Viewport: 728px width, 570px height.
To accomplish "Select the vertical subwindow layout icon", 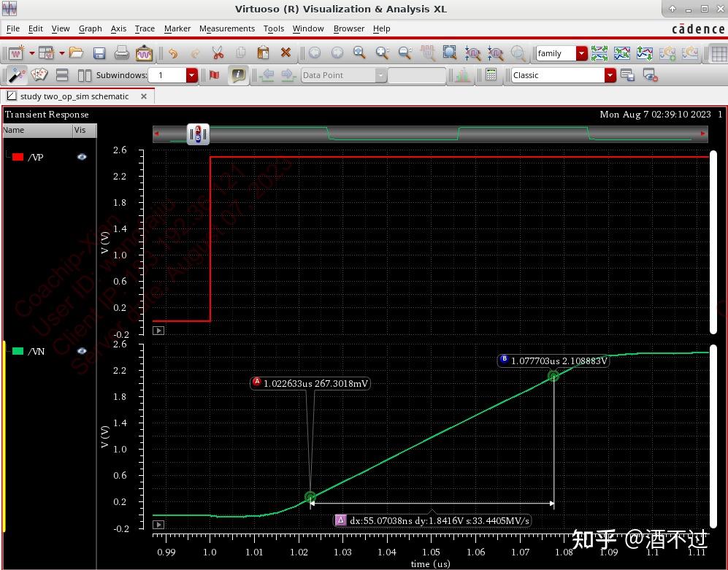I will tap(85, 74).
